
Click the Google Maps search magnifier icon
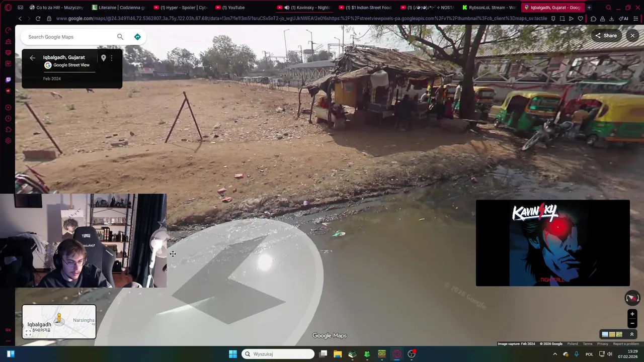coord(120,37)
